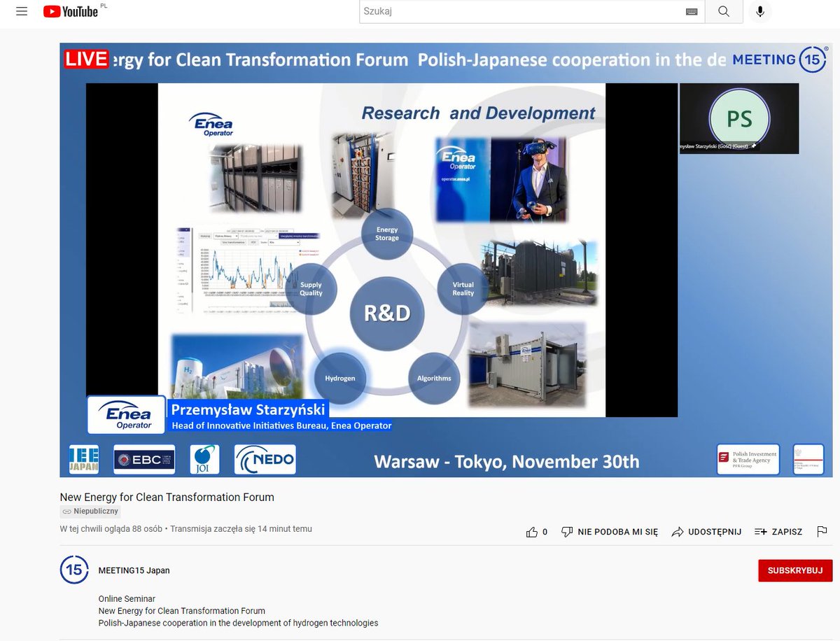
Task: Report the video with the flag icon
Action: [822, 532]
